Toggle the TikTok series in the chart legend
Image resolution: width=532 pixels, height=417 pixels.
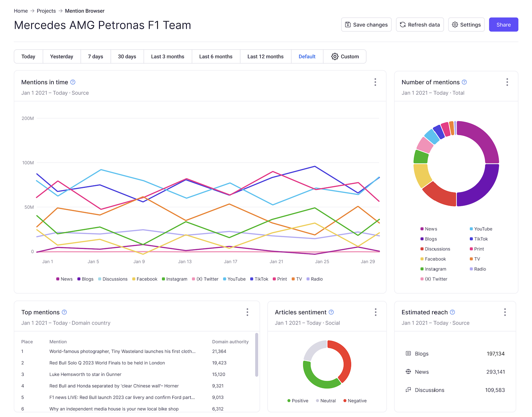[x=259, y=279]
